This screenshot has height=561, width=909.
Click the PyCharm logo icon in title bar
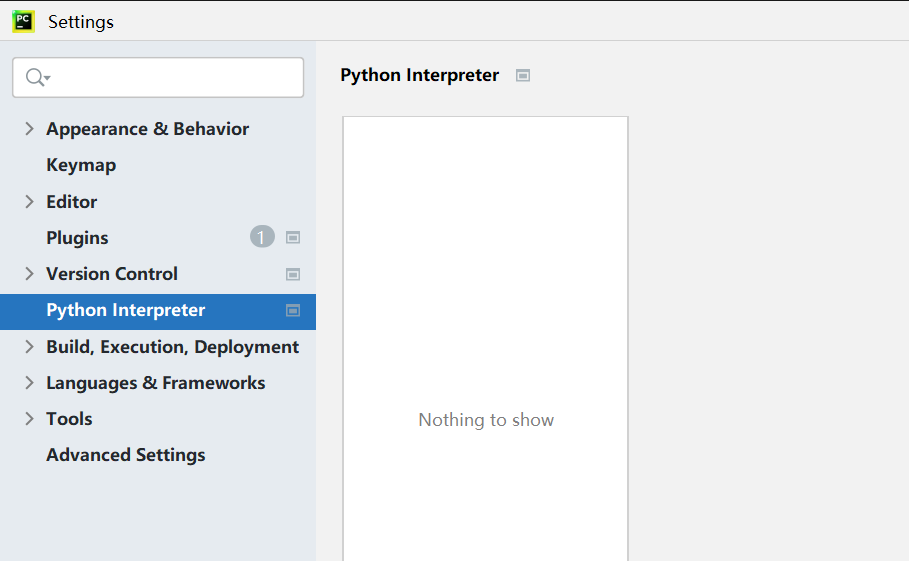pos(23,21)
